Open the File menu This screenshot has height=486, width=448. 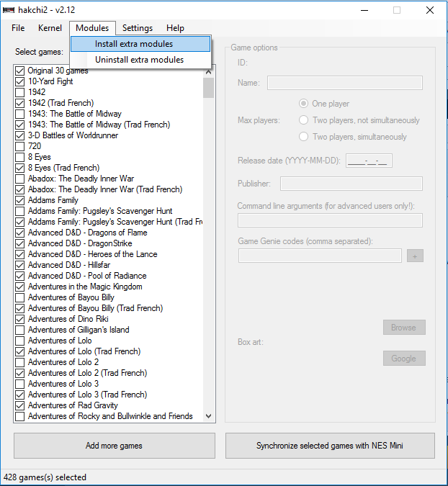(x=18, y=28)
